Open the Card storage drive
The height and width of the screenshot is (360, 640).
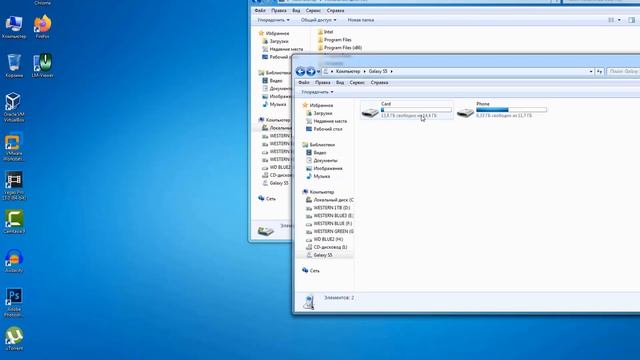[x=407, y=110]
